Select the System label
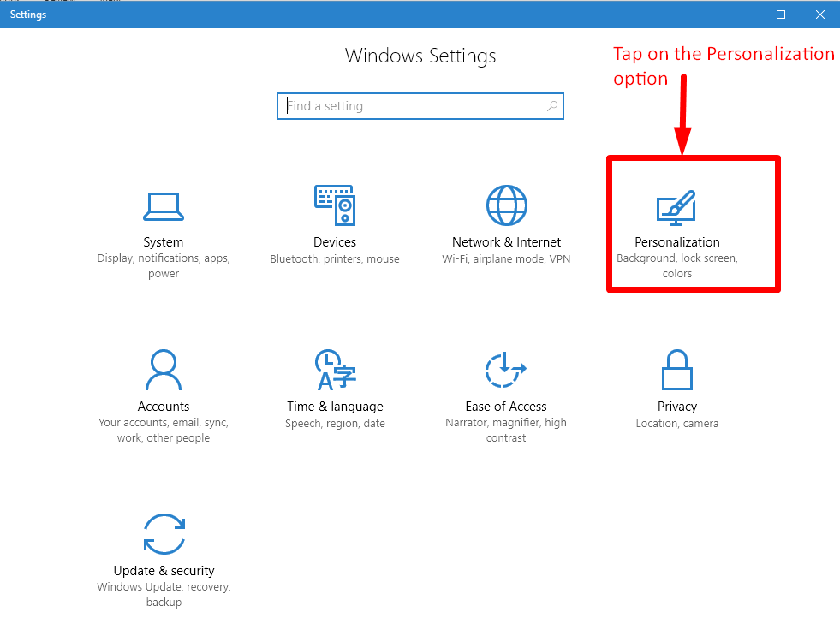 pos(164,242)
